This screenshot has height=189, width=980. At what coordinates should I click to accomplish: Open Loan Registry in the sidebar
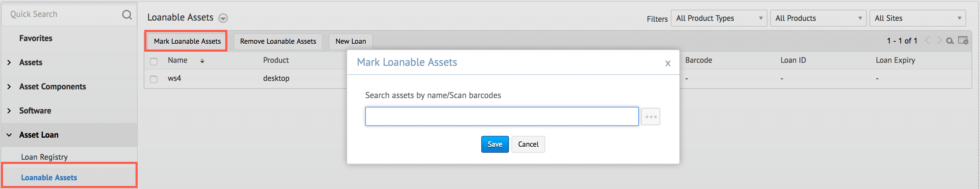44,157
